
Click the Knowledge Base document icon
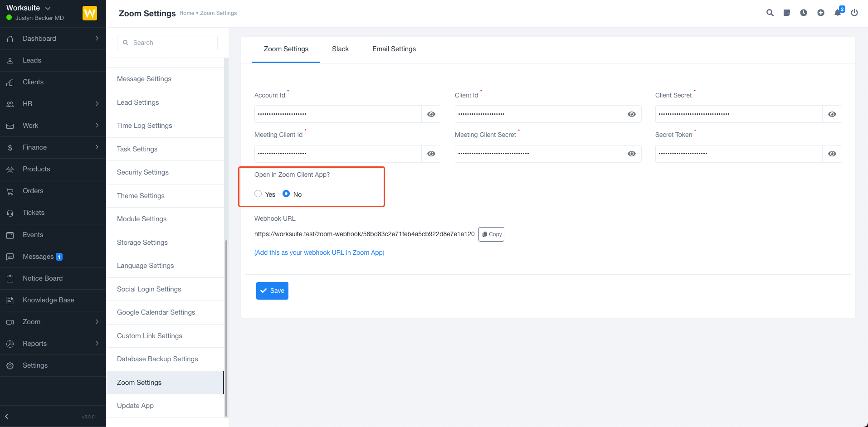pyautogui.click(x=10, y=301)
